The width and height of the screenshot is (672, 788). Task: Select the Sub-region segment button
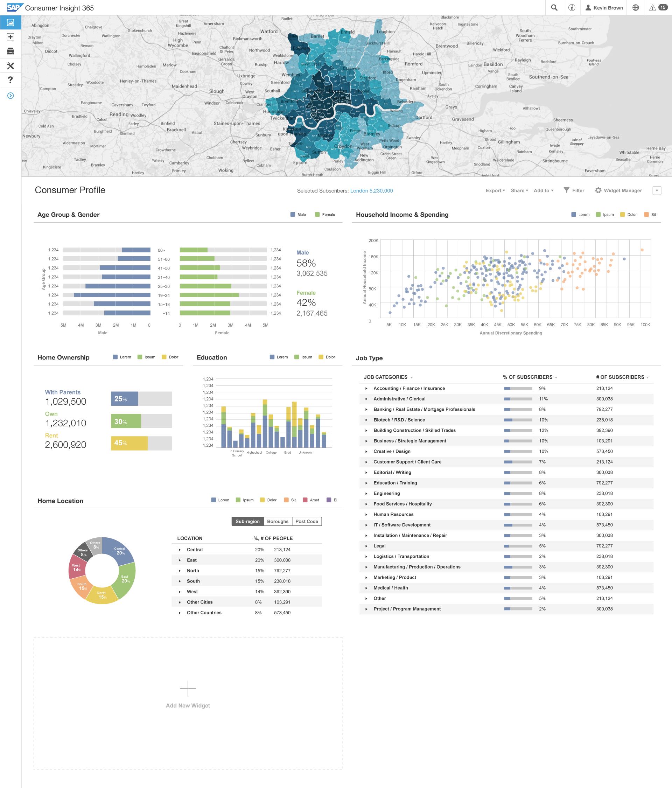pos(247,521)
